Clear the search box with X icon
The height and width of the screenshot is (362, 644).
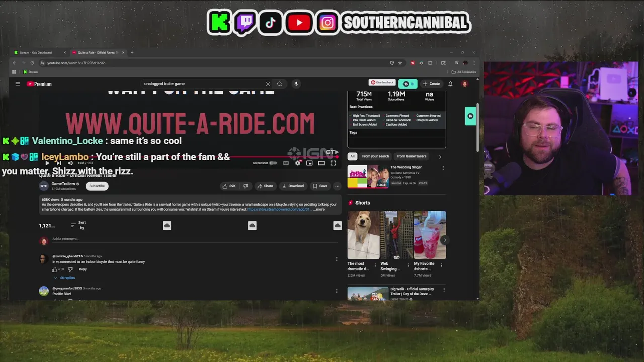(268, 84)
